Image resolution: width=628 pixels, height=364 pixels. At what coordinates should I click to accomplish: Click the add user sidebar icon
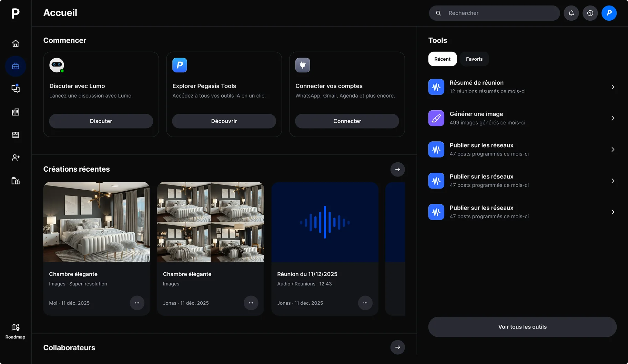16,158
